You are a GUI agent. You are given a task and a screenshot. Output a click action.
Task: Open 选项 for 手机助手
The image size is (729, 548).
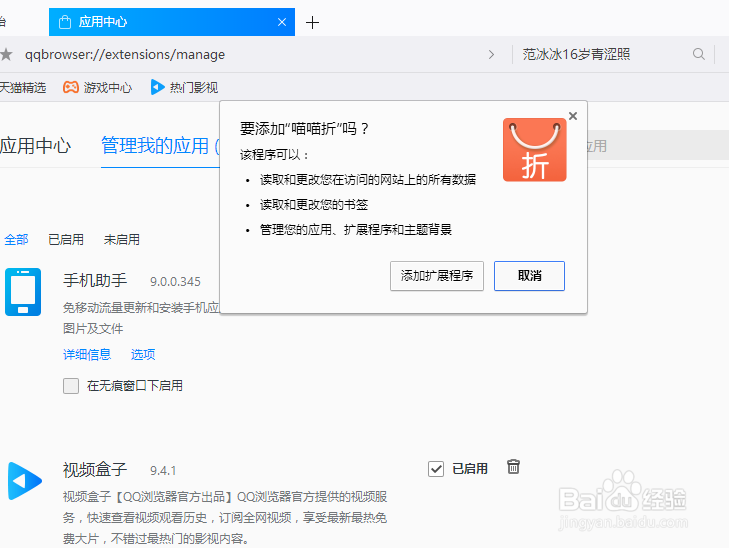coord(143,355)
